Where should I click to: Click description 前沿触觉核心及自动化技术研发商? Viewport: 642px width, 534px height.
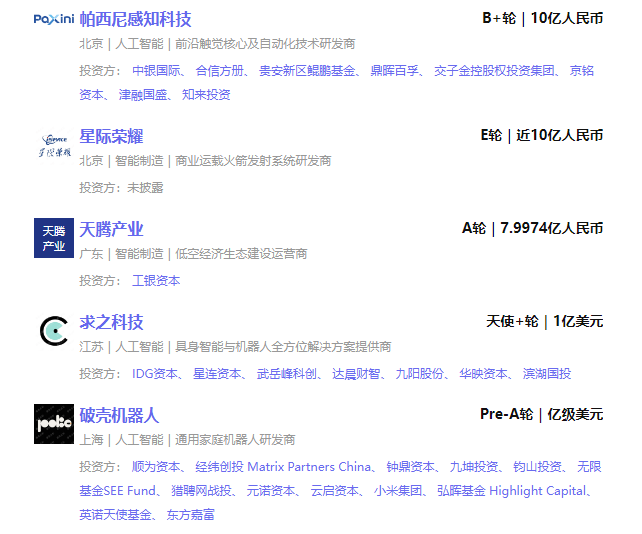(x=265, y=44)
